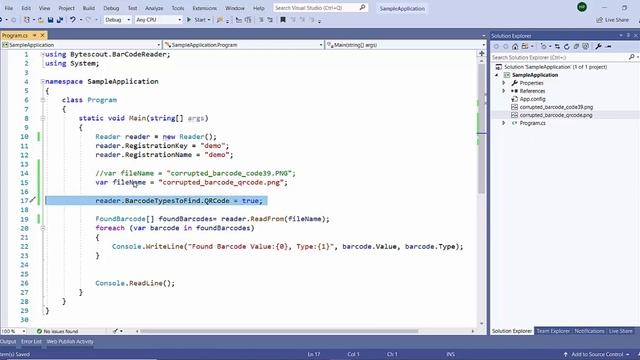Expand the Properties node in Solution Explorer

coord(504,83)
